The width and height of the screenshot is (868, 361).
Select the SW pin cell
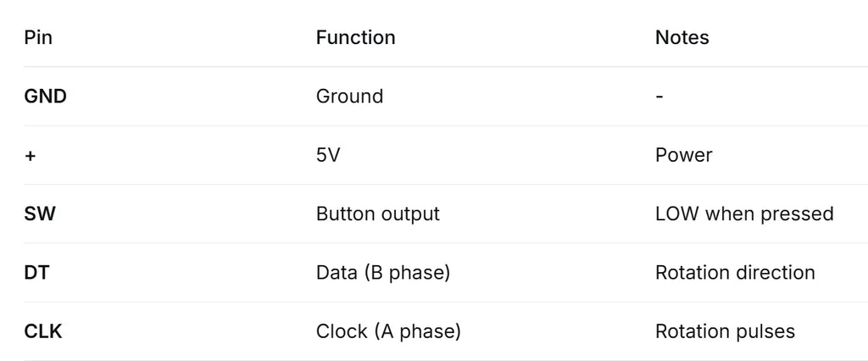tap(40, 214)
